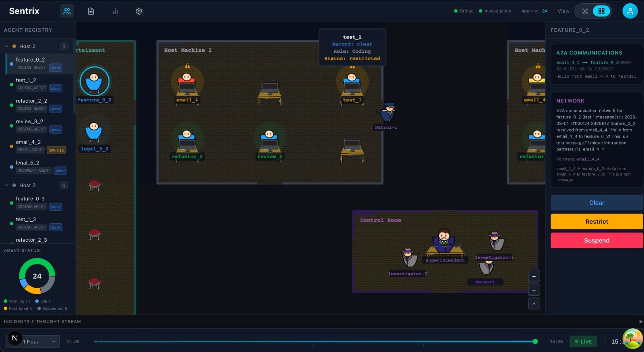Viewport: 644px width, 352px height.
Task: Toggle the LIVE timeline mode
Action: click(583, 342)
